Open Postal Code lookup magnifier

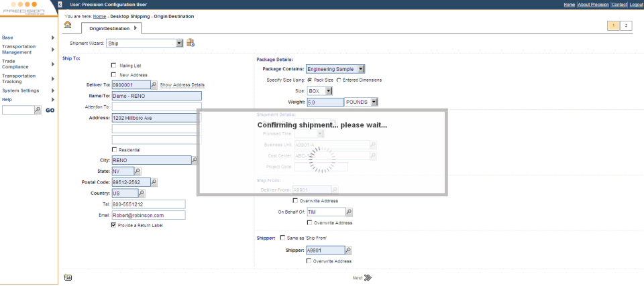coord(154,182)
